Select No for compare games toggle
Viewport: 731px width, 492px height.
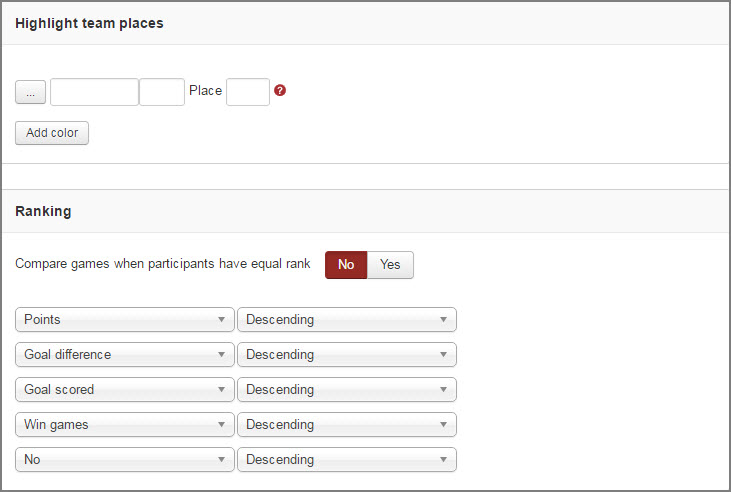click(x=346, y=265)
